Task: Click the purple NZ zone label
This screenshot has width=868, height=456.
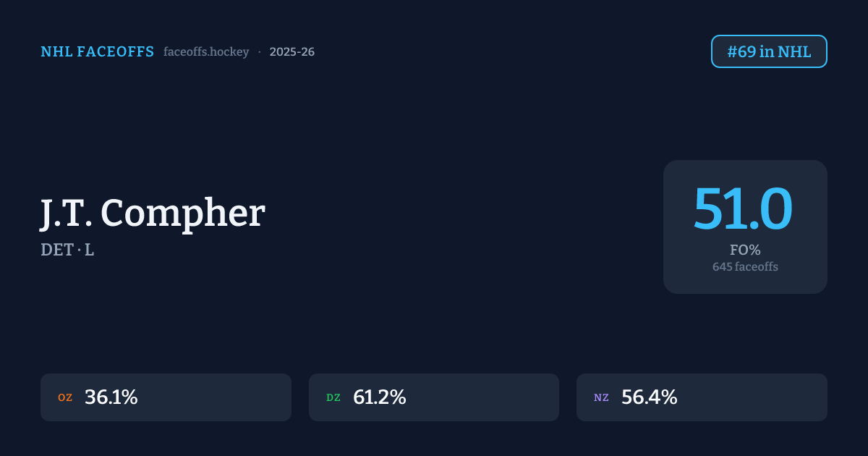Action: coord(601,397)
